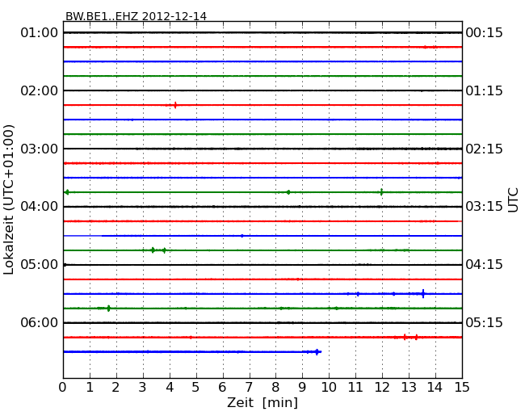Click the 02:00 local time label
Screen dimensions: 525x420
click(x=40, y=90)
